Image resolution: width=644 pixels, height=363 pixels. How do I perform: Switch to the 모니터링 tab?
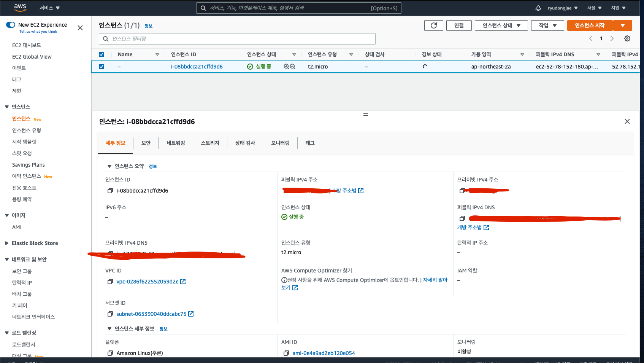[x=280, y=143]
